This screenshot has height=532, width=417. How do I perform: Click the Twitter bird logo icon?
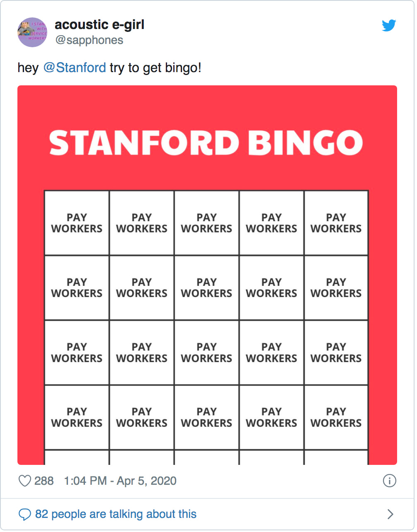click(x=389, y=25)
